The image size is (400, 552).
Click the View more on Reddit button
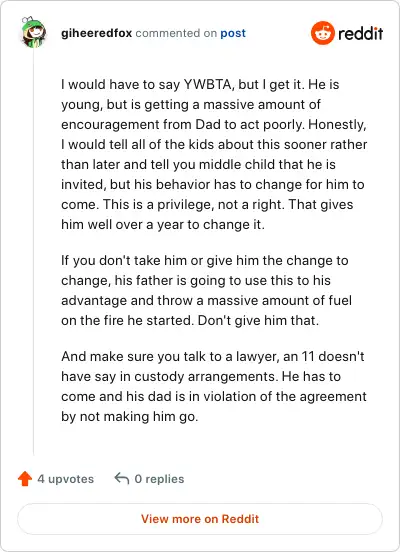click(x=200, y=519)
